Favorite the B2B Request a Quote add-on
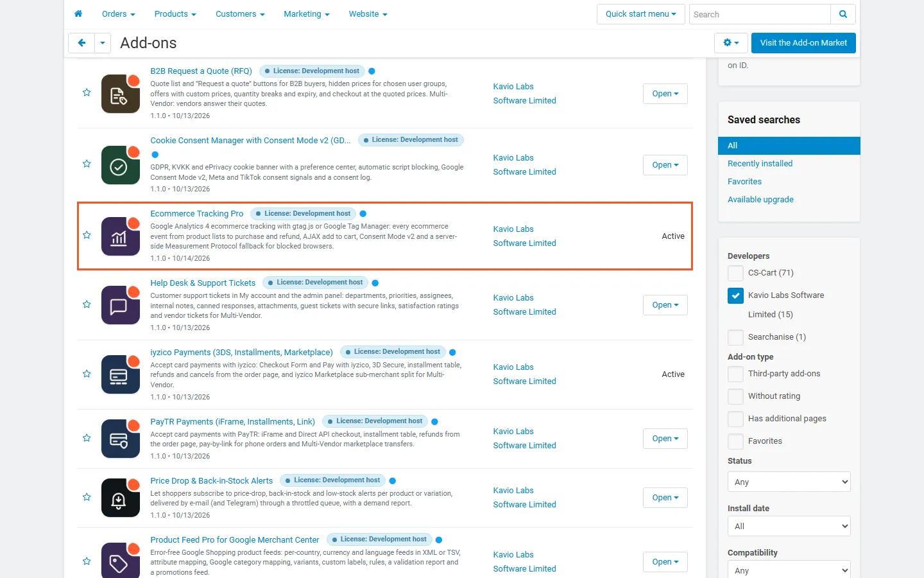The image size is (924, 578). pos(87,92)
